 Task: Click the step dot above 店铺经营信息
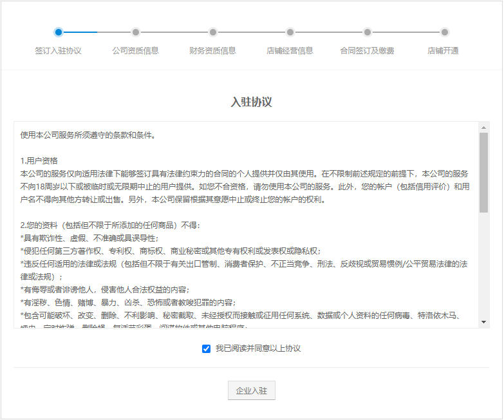tap(290, 32)
